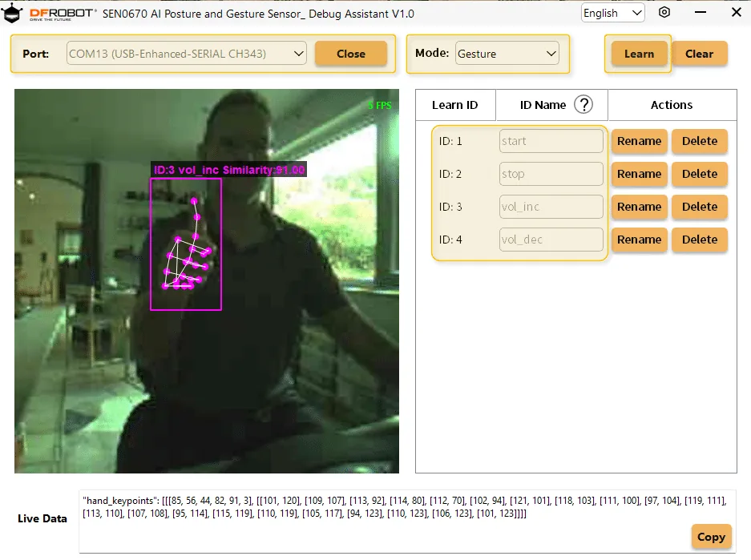Close the serial port connection
The height and width of the screenshot is (560, 751).
click(350, 54)
